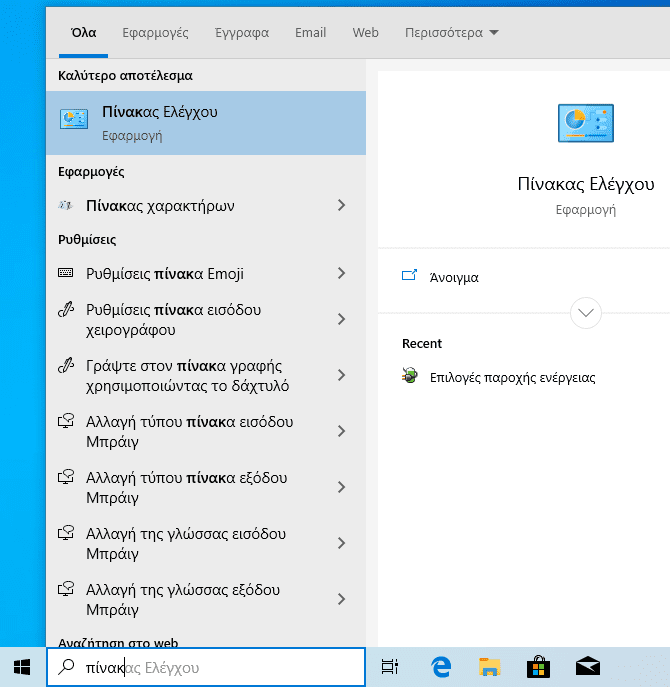The width and height of the screenshot is (670, 687).
Task: Open Mail app from taskbar
Action: pos(588,667)
